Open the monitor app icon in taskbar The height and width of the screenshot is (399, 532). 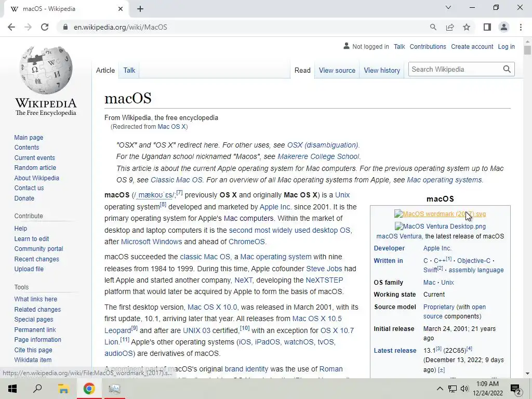click(114, 389)
